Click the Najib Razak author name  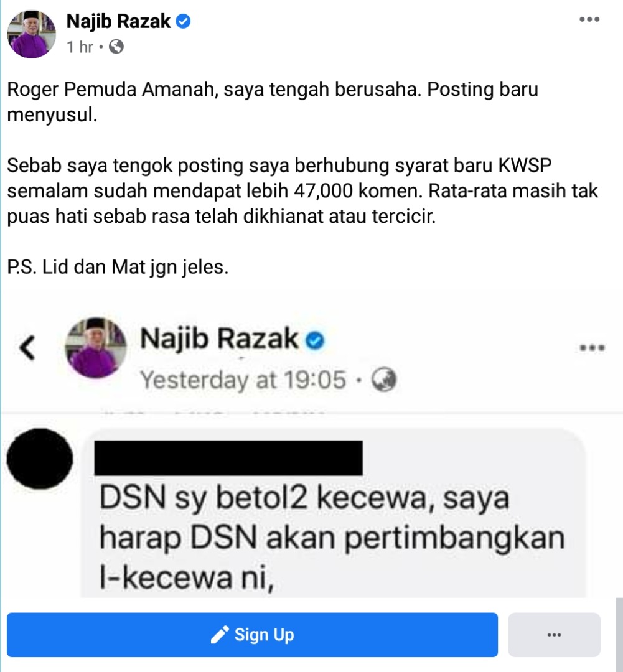pyautogui.click(x=118, y=21)
